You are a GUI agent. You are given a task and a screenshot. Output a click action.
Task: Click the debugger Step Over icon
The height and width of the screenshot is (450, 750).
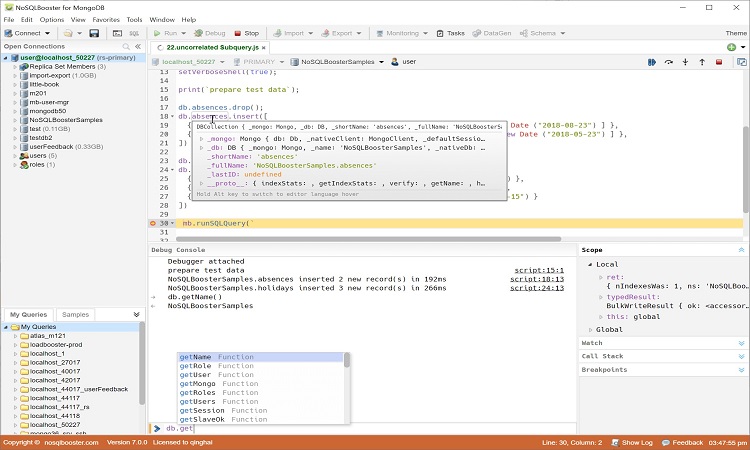[x=669, y=62]
